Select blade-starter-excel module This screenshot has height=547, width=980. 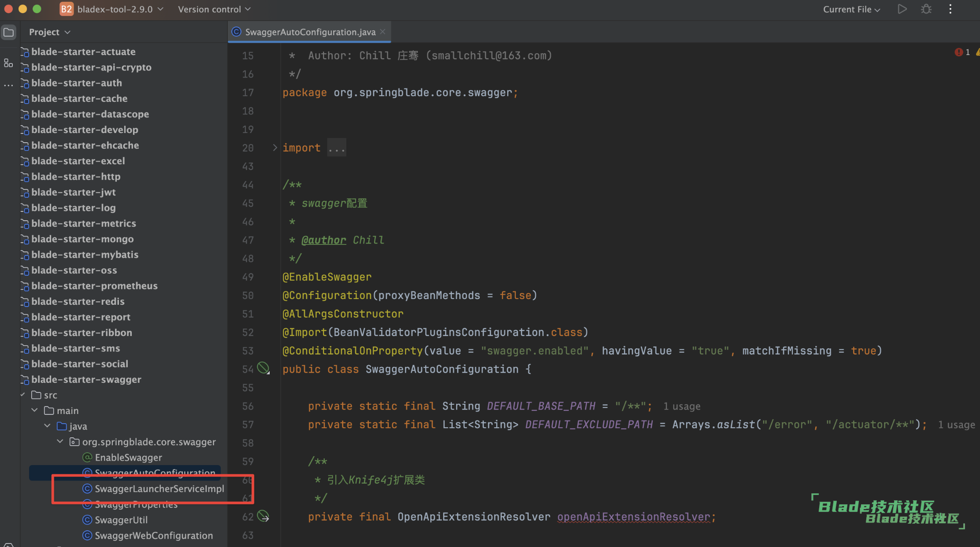(78, 161)
